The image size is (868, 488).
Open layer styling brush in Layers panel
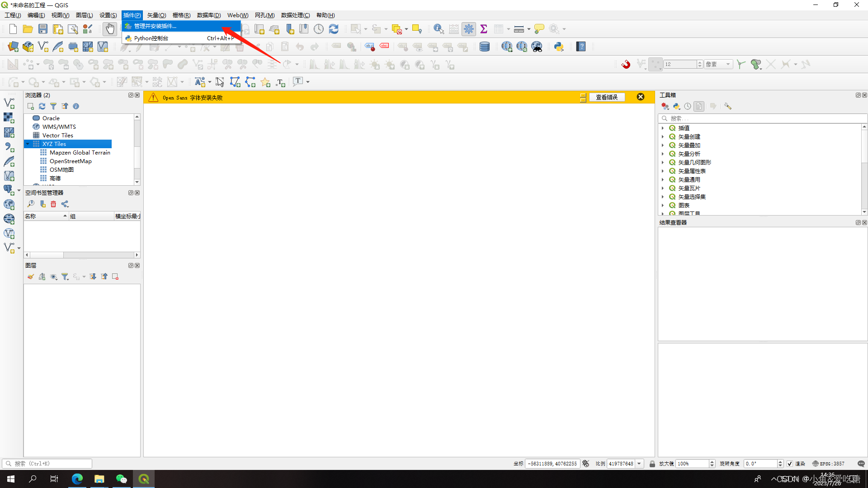(x=31, y=277)
